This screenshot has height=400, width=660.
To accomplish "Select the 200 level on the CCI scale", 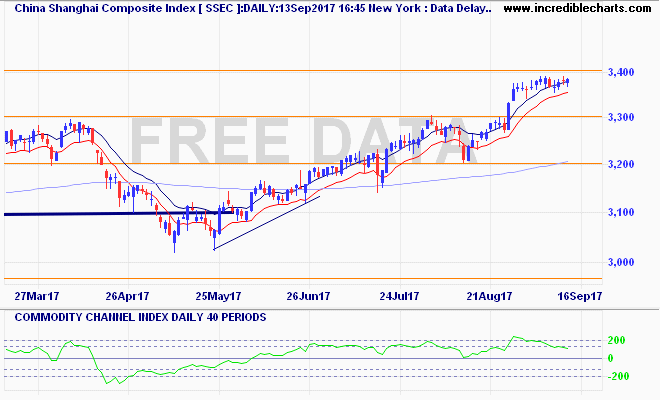I will 617,340.
